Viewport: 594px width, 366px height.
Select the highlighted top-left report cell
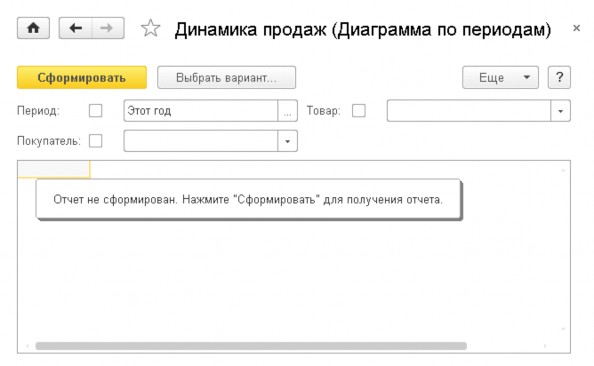point(54,169)
